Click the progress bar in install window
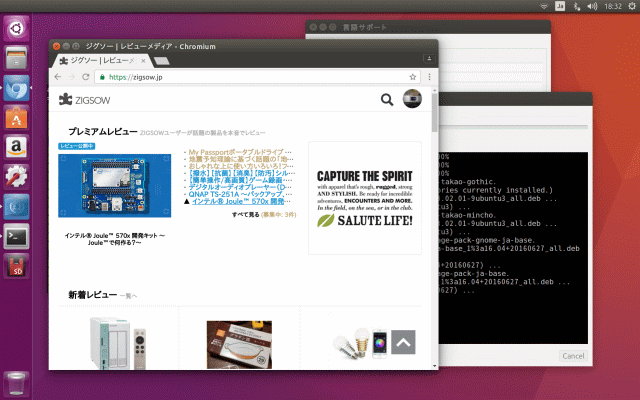 513,127
